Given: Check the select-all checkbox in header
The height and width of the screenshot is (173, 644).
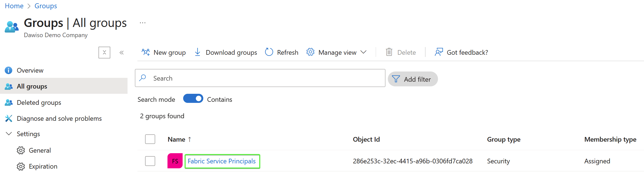Looking at the screenshot, I should click(150, 139).
